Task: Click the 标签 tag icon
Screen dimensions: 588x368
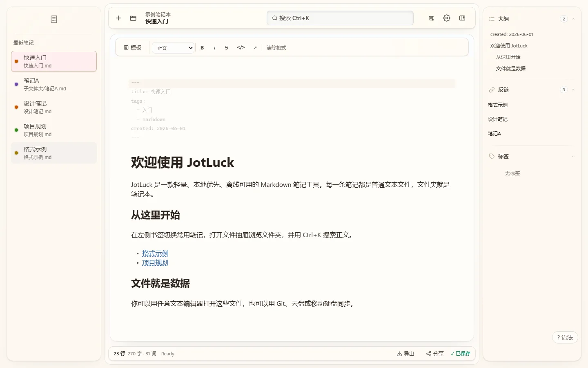Action: coord(492,156)
